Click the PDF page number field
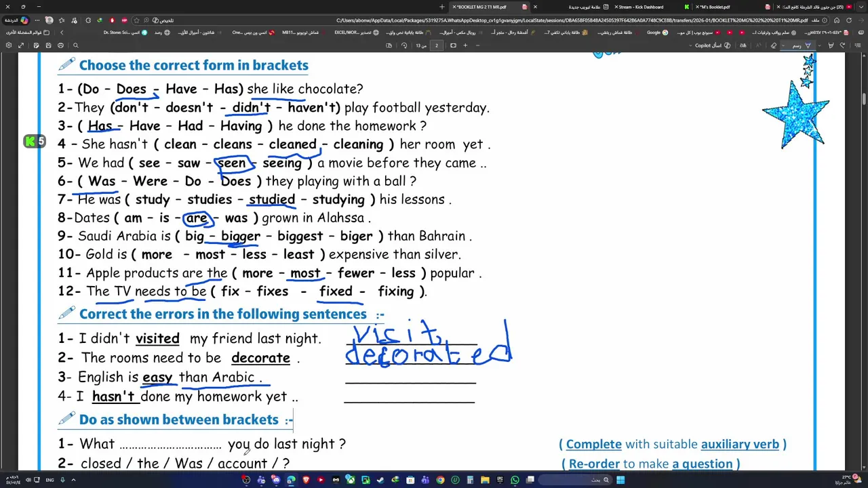This screenshot has width=868, height=488. [437, 45]
